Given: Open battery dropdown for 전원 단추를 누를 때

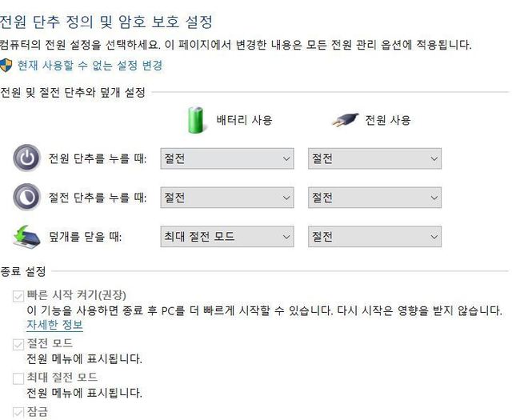Looking at the screenshot, I should 228,158.
